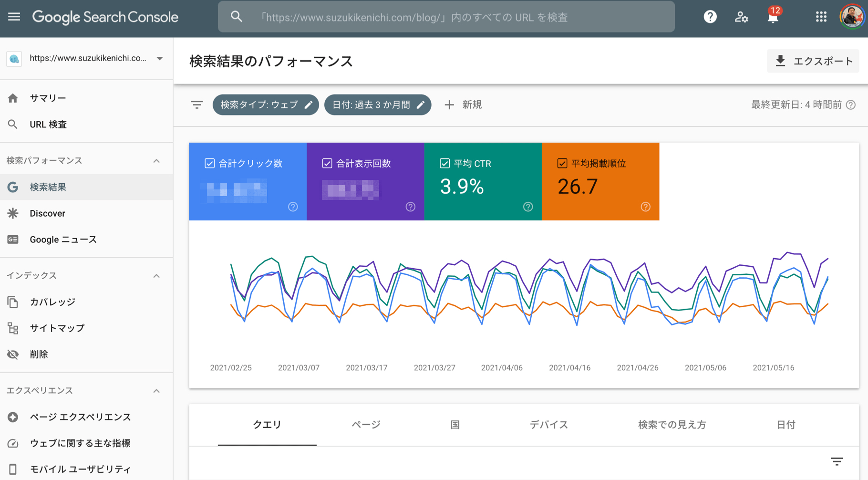Click the phone icon for モバイル ユーザビリティ

tap(13, 470)
